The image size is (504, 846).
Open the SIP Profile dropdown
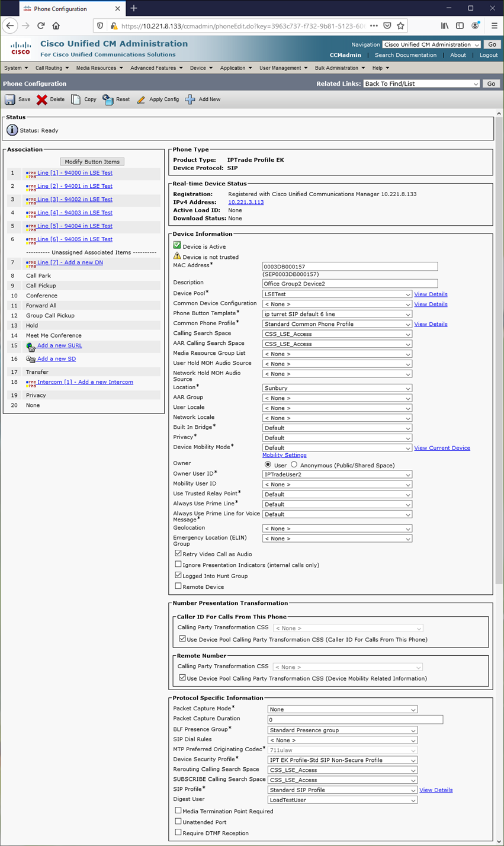pos(342,790)
